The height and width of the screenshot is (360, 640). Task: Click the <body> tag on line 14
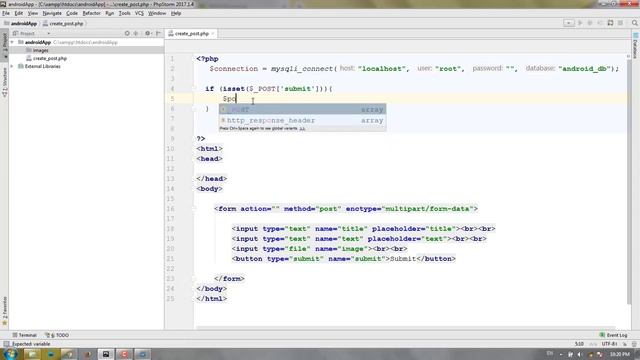[x=209, y=189]
